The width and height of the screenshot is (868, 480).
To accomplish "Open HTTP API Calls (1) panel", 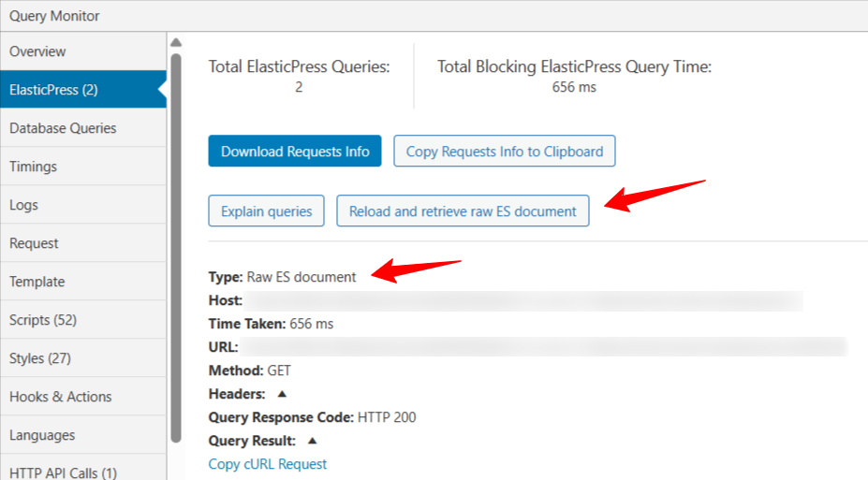I will (63, 473).
